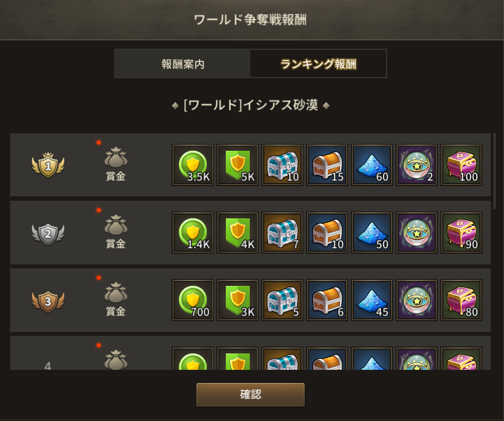504x421 pixels.
Task: Open rank 1 賞金 money bag
Action: point(115,164)
